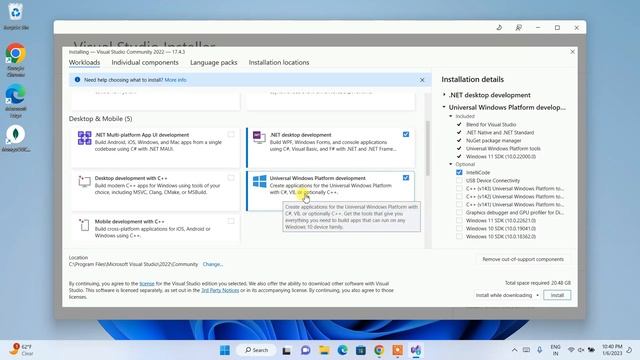Check C++ (v143) Universal Windows Platform tools

tap(459, 189)
